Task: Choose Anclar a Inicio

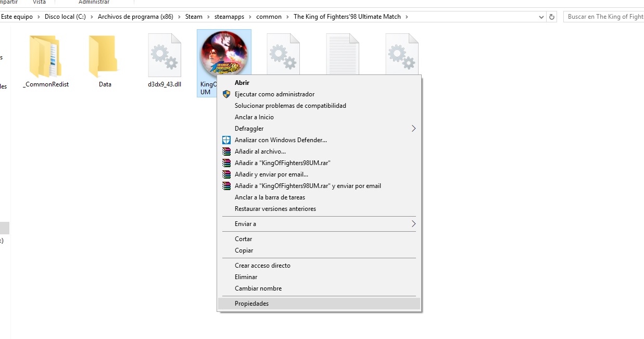Action: [319, 117]
